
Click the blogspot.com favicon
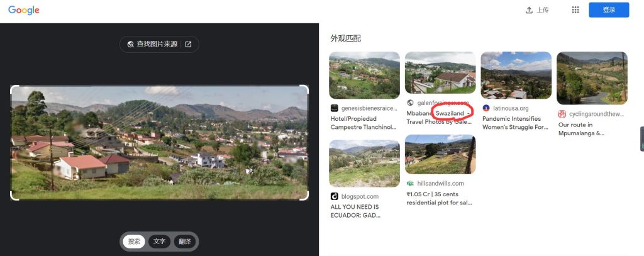tap(335, 196)
